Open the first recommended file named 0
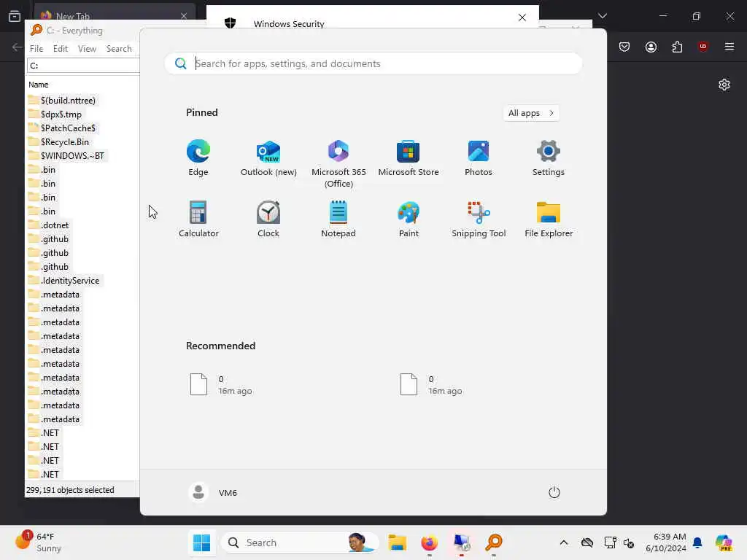This screenshot has width=747, height=560. pyautogui.click(x=222, y=384)
